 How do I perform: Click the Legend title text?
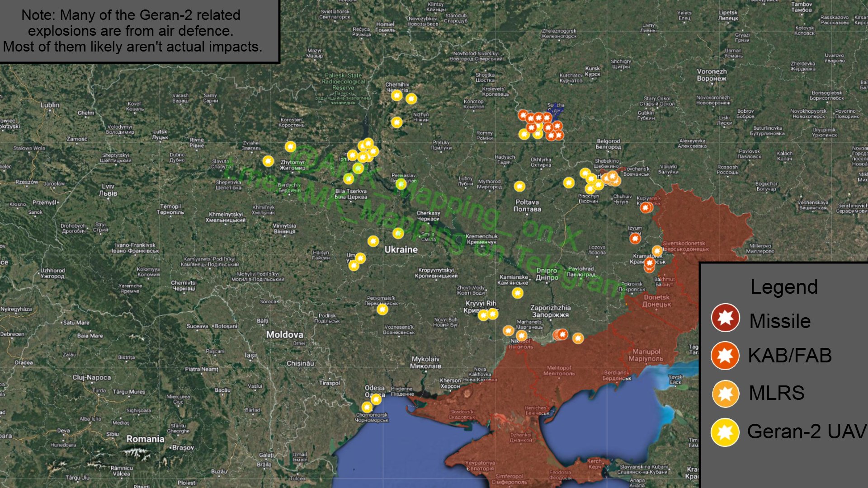coord(784,287)
